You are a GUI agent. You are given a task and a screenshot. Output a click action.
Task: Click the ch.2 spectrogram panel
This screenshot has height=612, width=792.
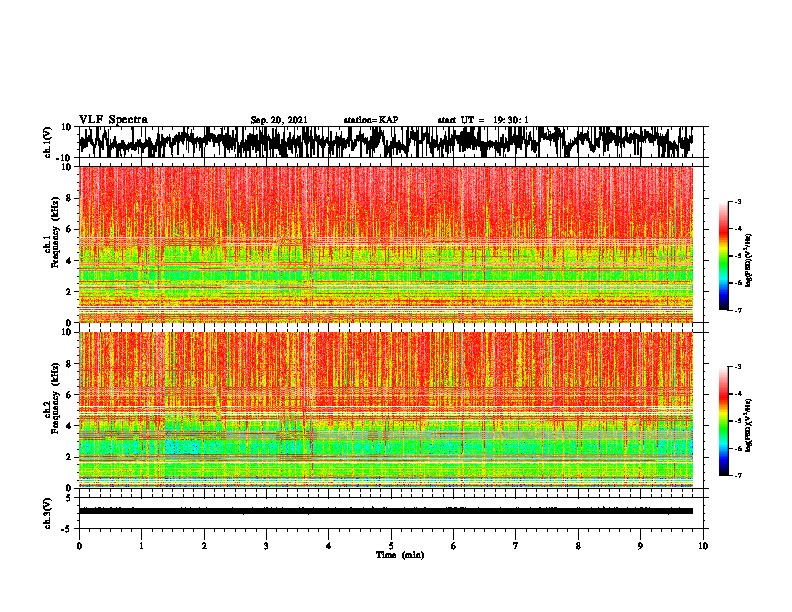[x=386, y=410]
